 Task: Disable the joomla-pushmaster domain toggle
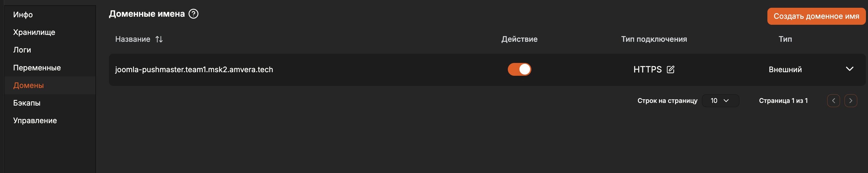519,69
